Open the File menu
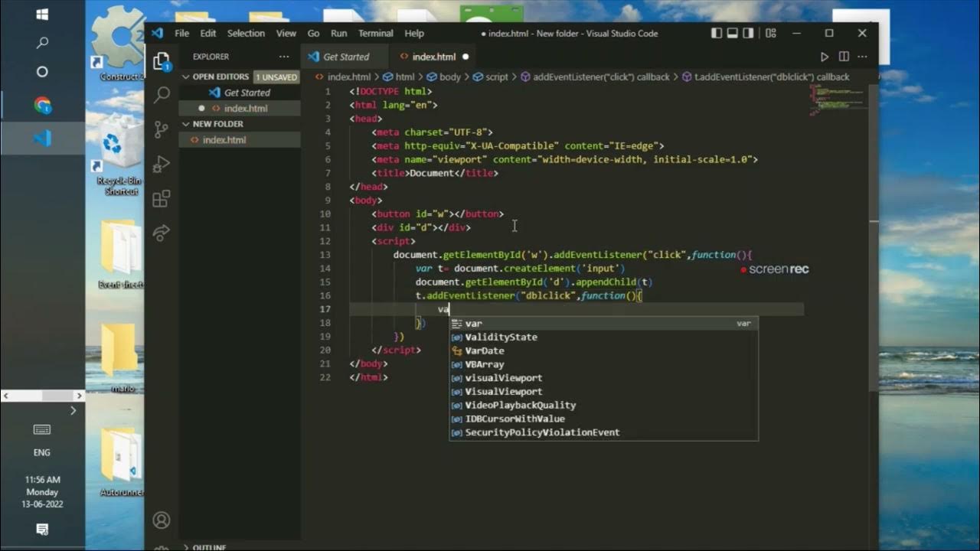The width and height of the screenshot is (980, 551). (x=181, y=33)
